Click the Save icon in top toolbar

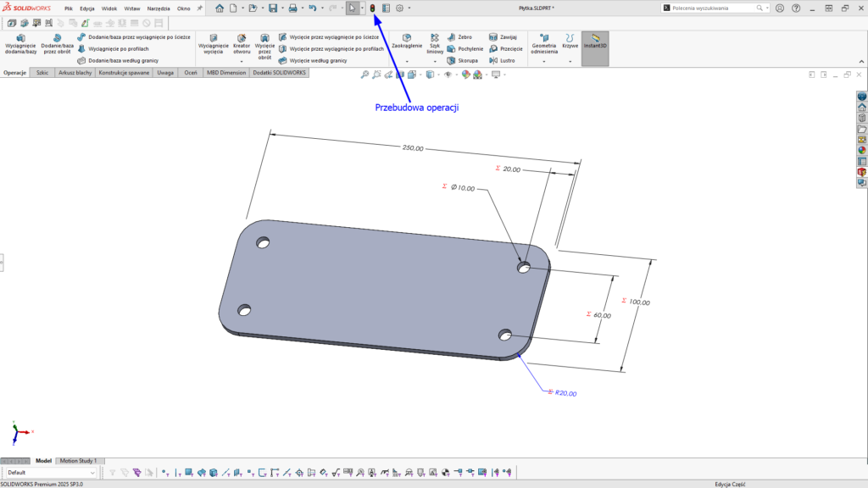[273, 8]
